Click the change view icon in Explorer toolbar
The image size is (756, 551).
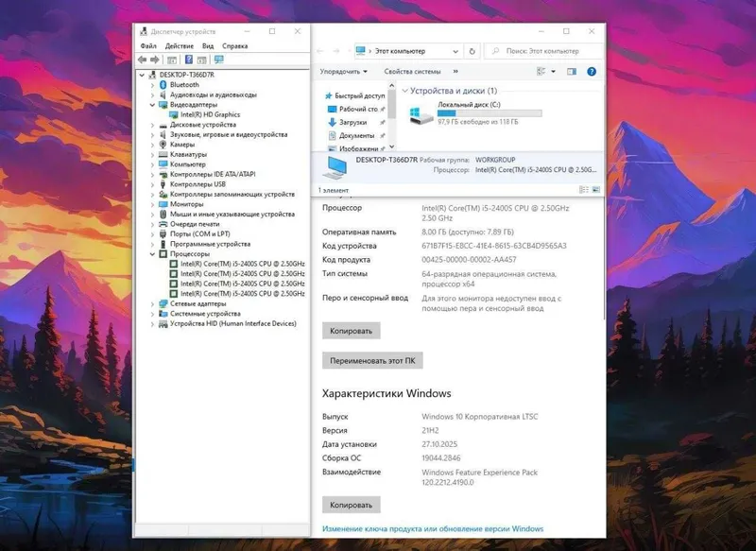541,72
